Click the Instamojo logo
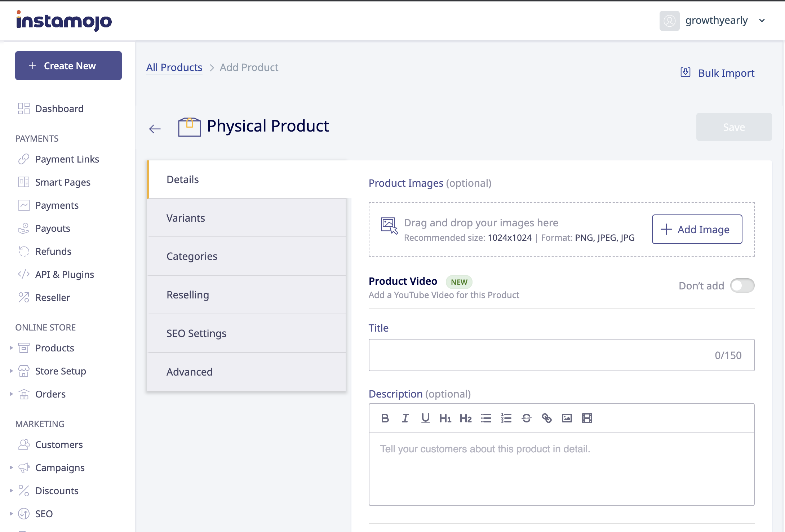 coord(64,21)
